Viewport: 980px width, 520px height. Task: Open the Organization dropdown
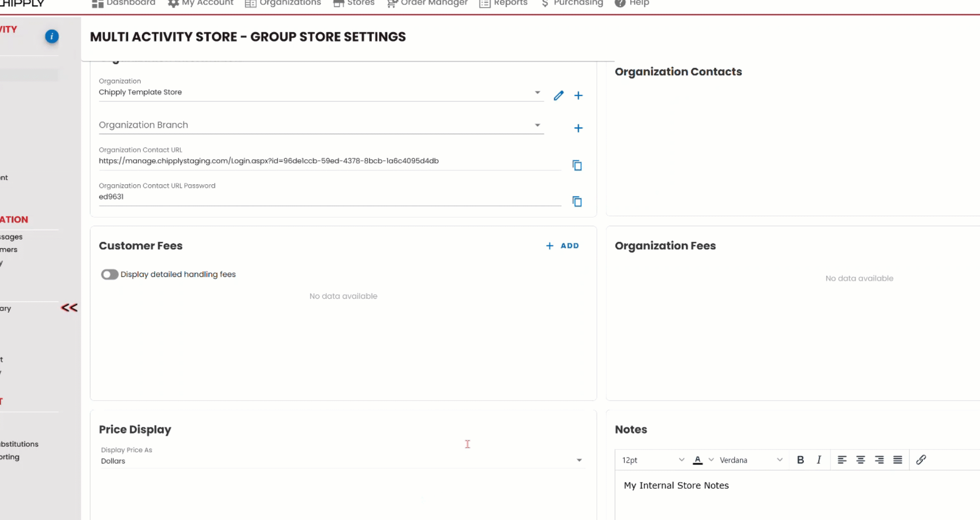537,93
